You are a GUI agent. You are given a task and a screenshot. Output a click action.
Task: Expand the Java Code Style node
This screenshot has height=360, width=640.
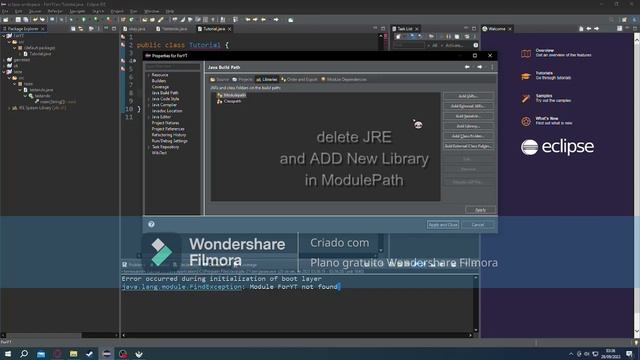(x=149, y=99)
